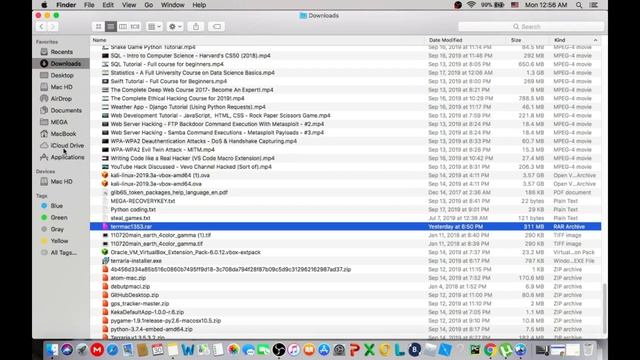Open Google Chrome from the Dock
The width and height of the screenshot is (640, 360).
pos(490,350)
